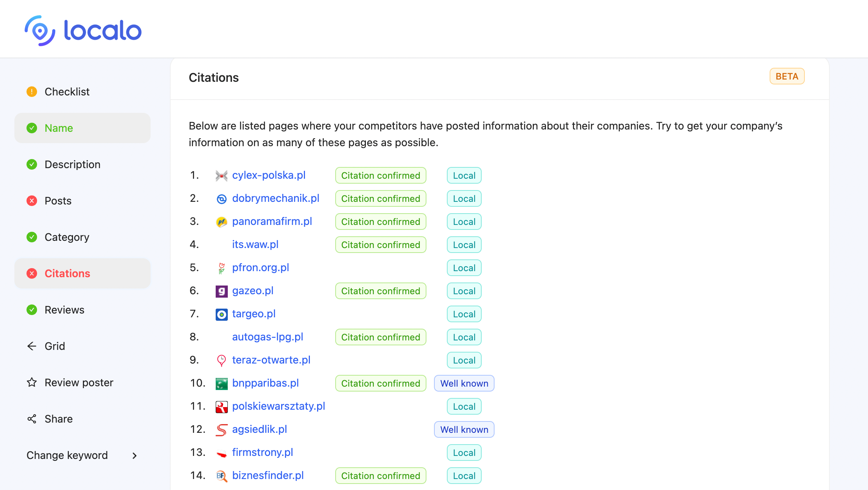Click the agsiedlik.pl Well known badge
This screenshot has height=490, width=868.
click(464, 429)
